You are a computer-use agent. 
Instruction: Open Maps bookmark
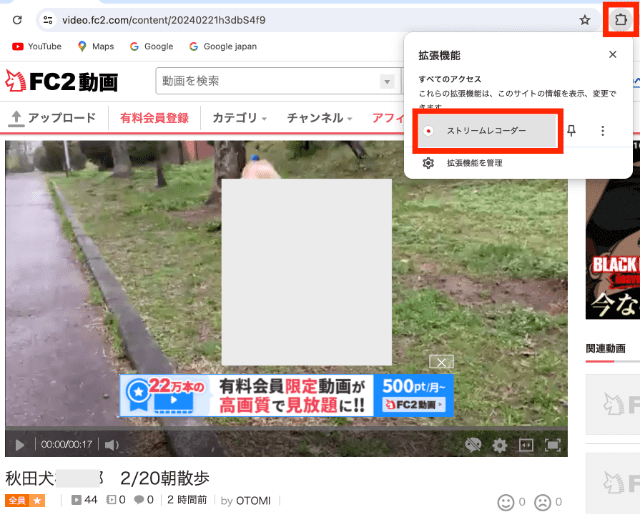pyautogui.click(x=96, y=47)
